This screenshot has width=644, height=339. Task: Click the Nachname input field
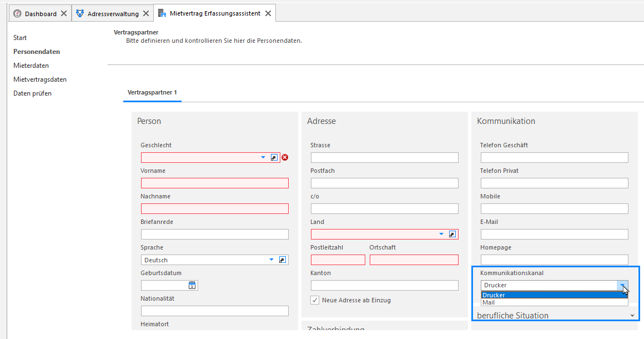pos(215,208)
